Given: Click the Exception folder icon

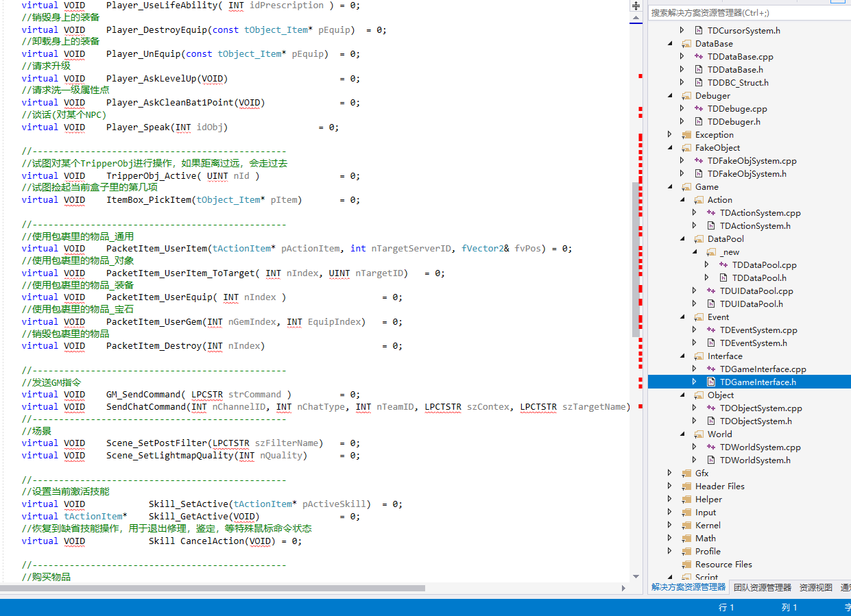Looking at the screenshot, I should tap(686, 135).
